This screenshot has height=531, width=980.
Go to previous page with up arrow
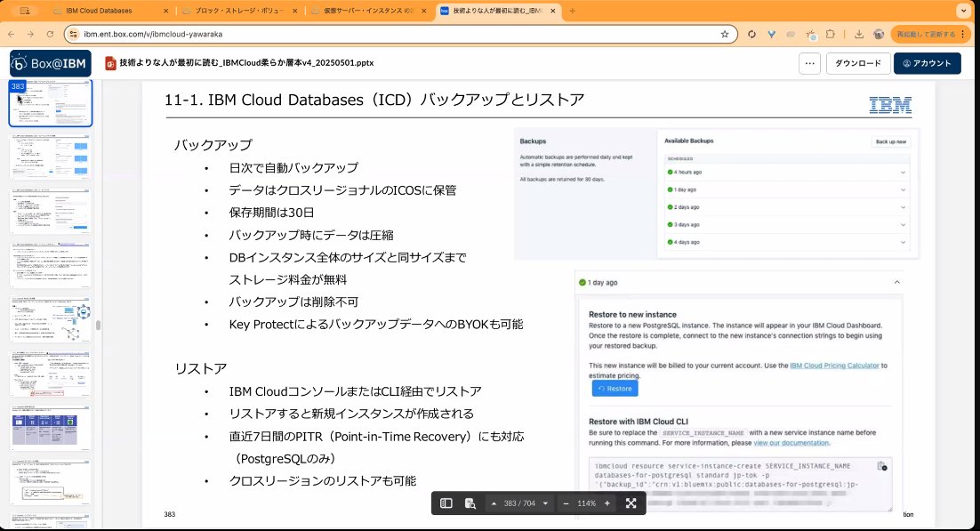pos(494,503)
